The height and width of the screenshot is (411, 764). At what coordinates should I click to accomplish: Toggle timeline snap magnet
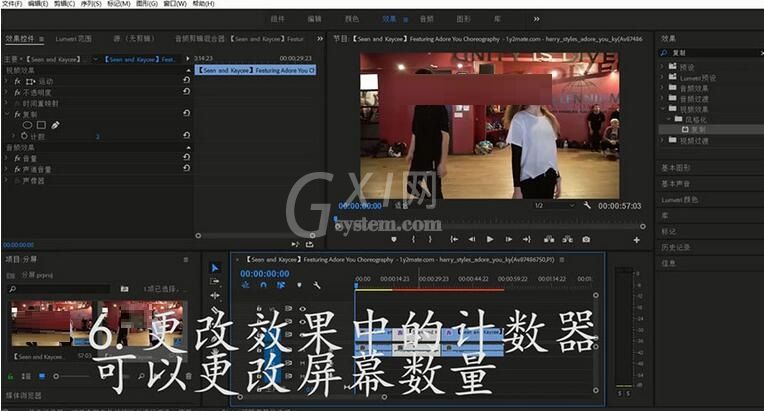point(263,285)
